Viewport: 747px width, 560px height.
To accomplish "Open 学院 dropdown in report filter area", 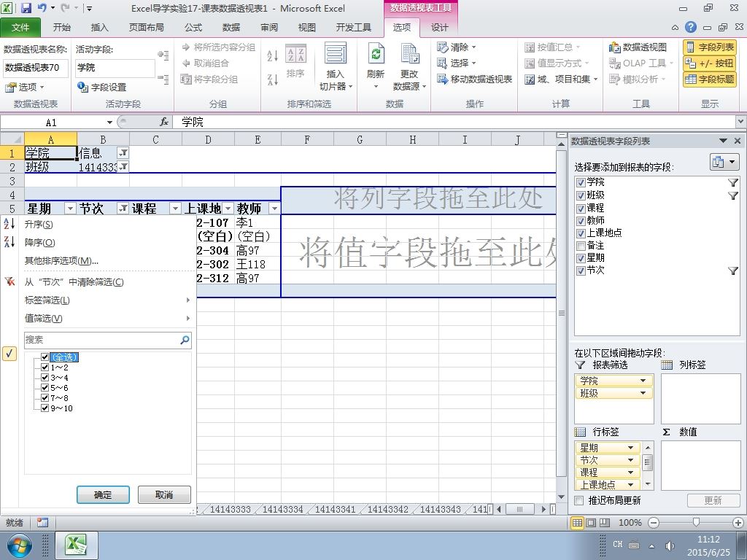I will (643, 381).
